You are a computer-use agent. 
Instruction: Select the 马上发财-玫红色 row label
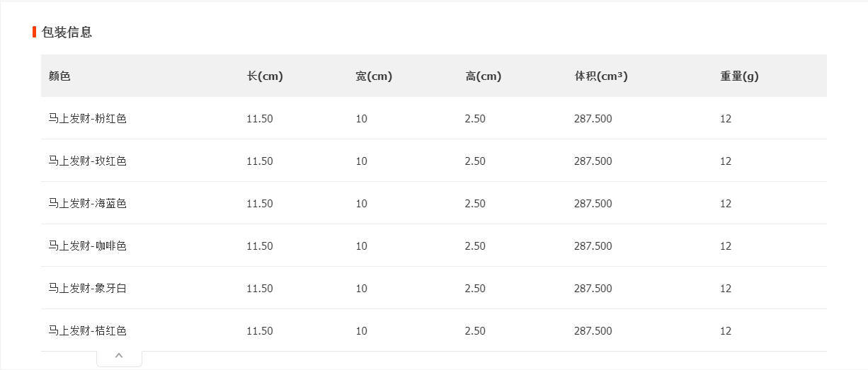(x=87, y=161)
